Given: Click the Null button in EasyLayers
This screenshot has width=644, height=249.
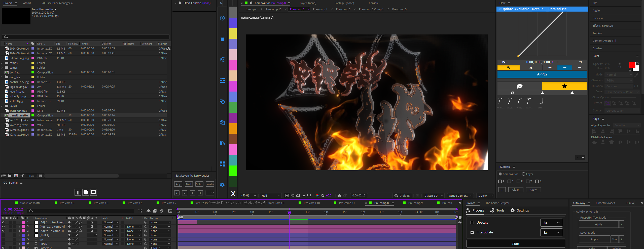Looking at the screenshot, I should pos(189,184).
